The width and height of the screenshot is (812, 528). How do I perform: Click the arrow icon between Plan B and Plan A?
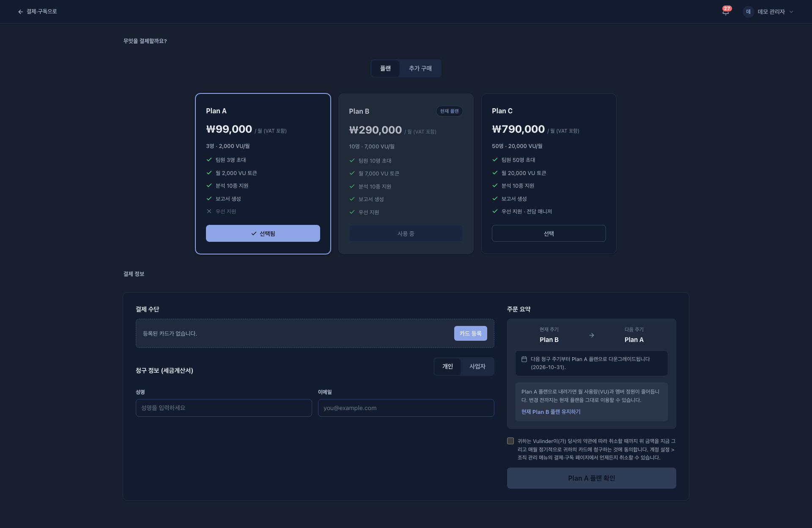point(592,335)
